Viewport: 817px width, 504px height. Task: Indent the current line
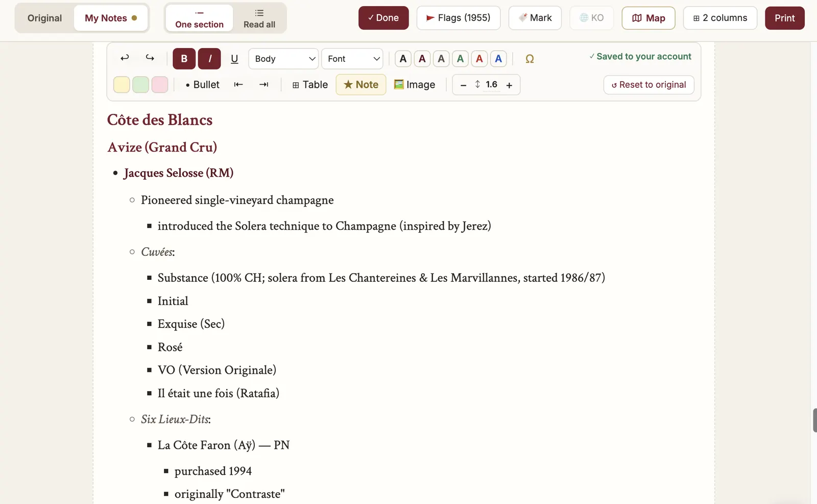pyautogui.click(x=263, y=85)
